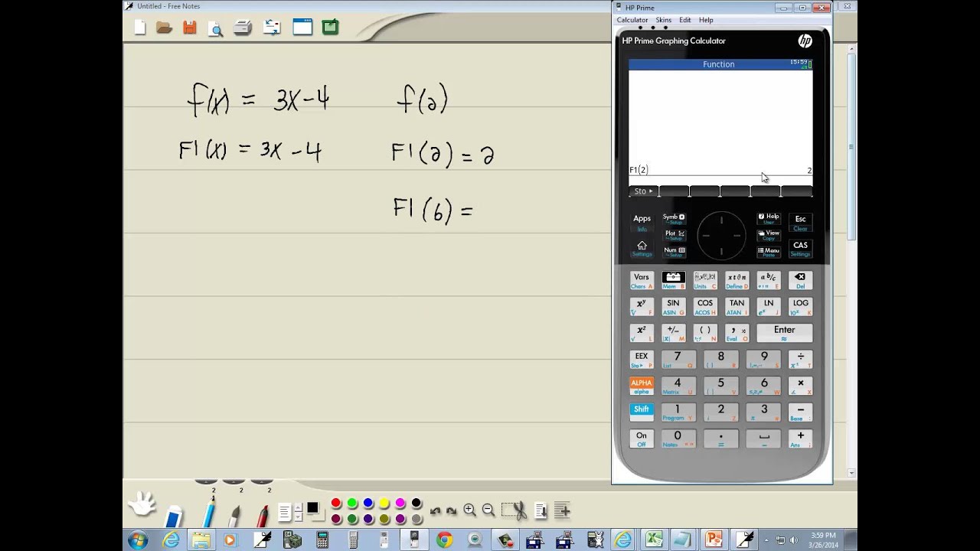Select the eraser tool

175,515
